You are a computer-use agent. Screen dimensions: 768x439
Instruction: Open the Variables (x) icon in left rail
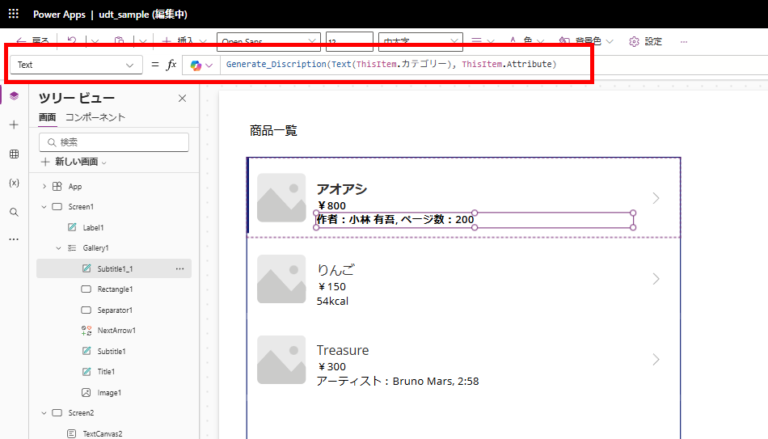(x=13, y=183)
